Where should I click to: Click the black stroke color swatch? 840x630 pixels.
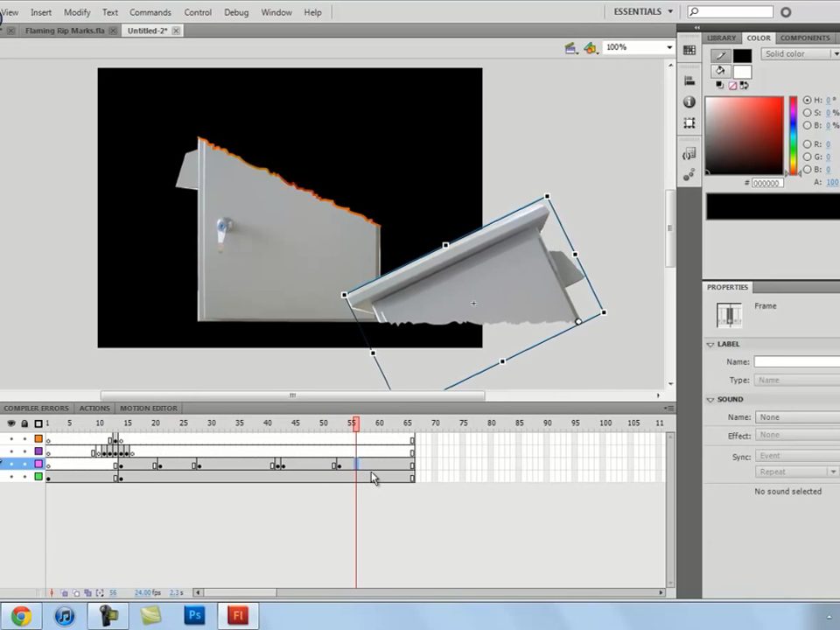click(742, 55)
